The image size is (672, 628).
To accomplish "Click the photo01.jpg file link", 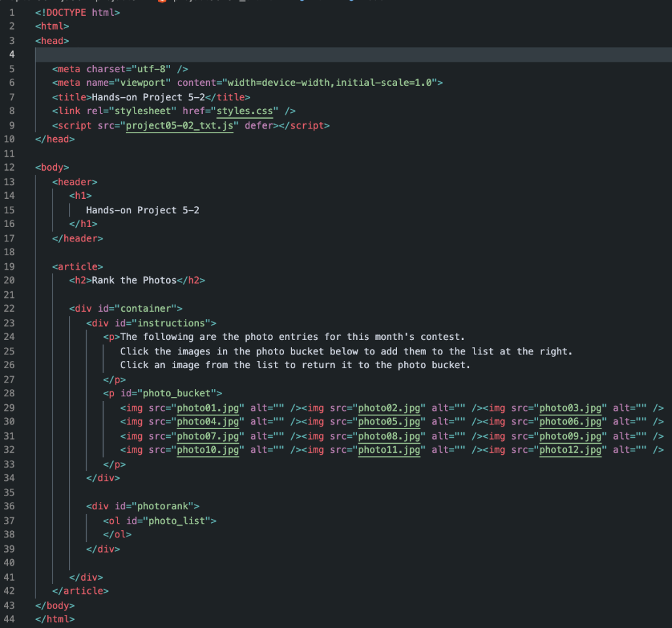I will (x=209, y=408).
